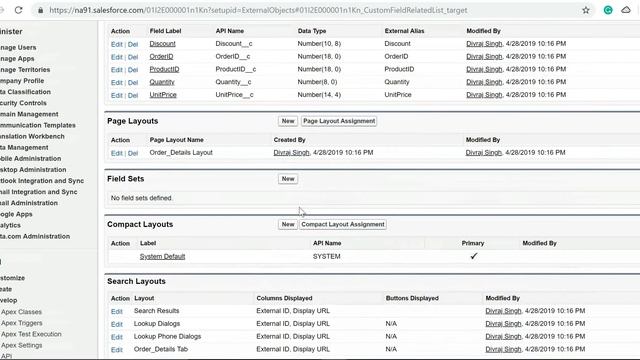Edit the Discount field
640x360 pixels.
[116, 44]
